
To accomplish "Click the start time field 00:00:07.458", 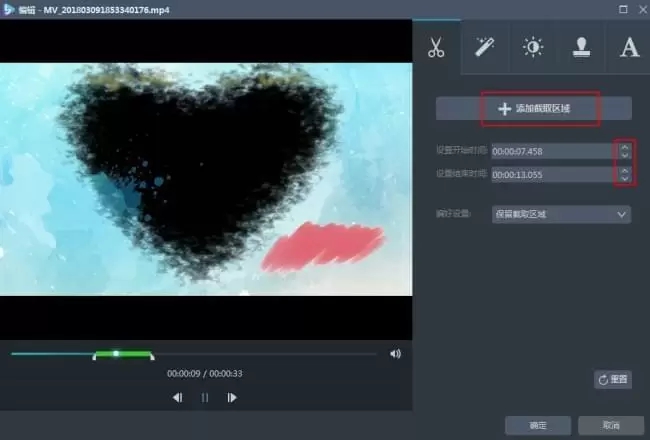I will (553, 151).
